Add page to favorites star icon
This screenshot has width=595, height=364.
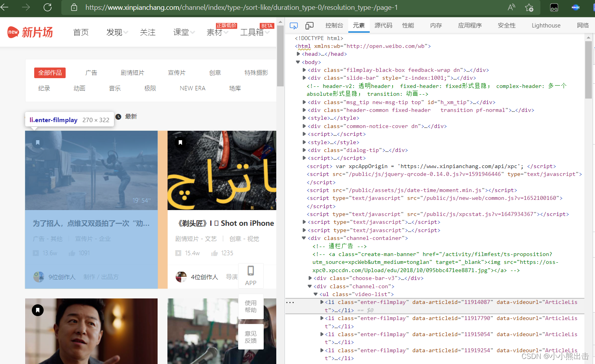coord(529,7)
